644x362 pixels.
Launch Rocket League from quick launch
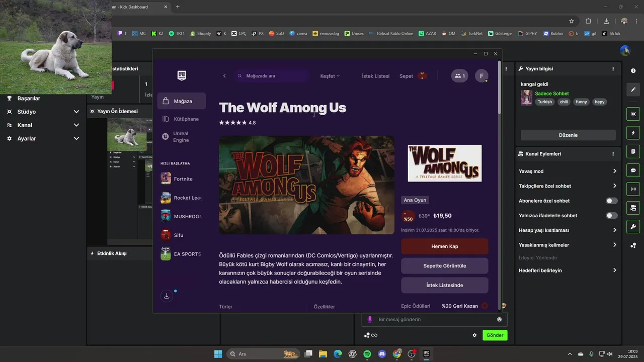pyautogui.click(x=182, y=198)
